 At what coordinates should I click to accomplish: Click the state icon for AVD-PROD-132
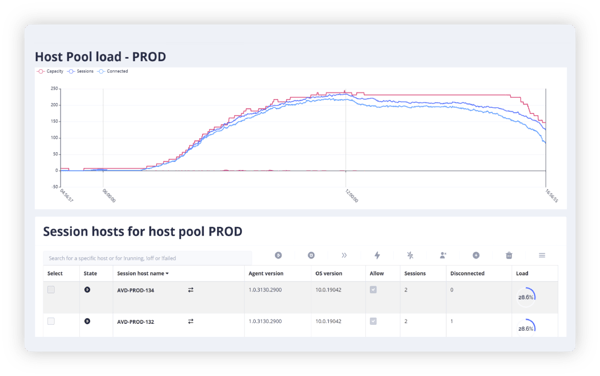(87, 321)
